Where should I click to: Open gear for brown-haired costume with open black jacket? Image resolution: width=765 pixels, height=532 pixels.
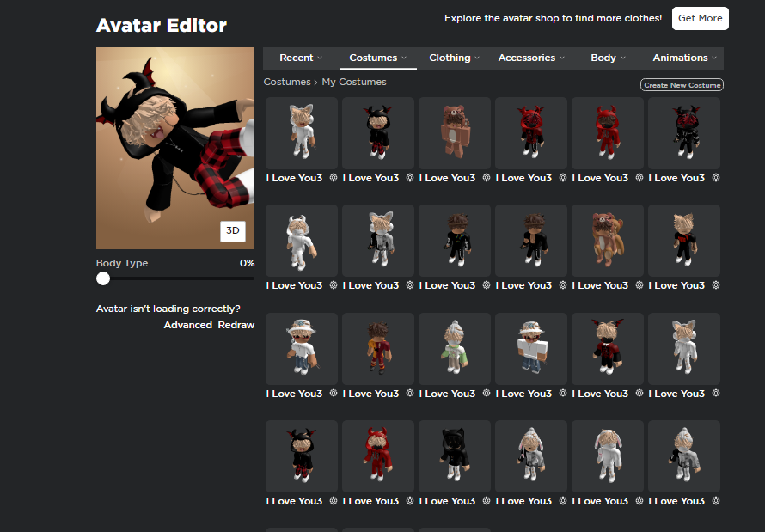tap(563, 285)
